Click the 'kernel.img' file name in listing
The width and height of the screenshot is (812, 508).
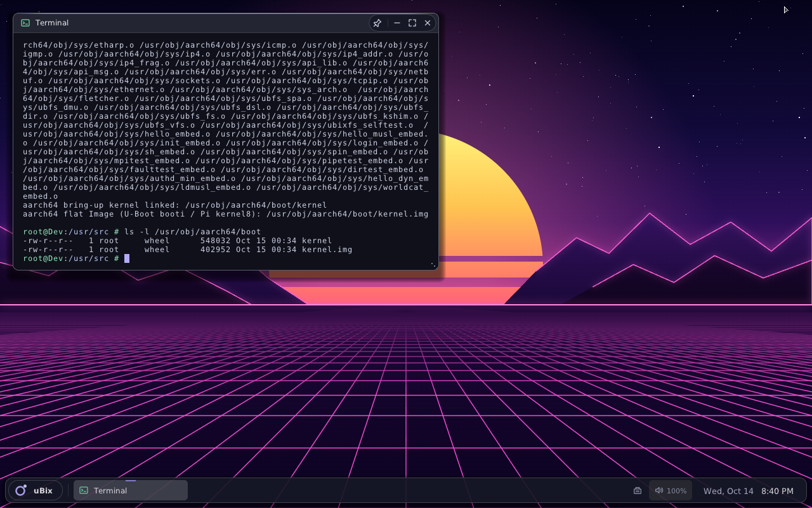pos(327,250)
